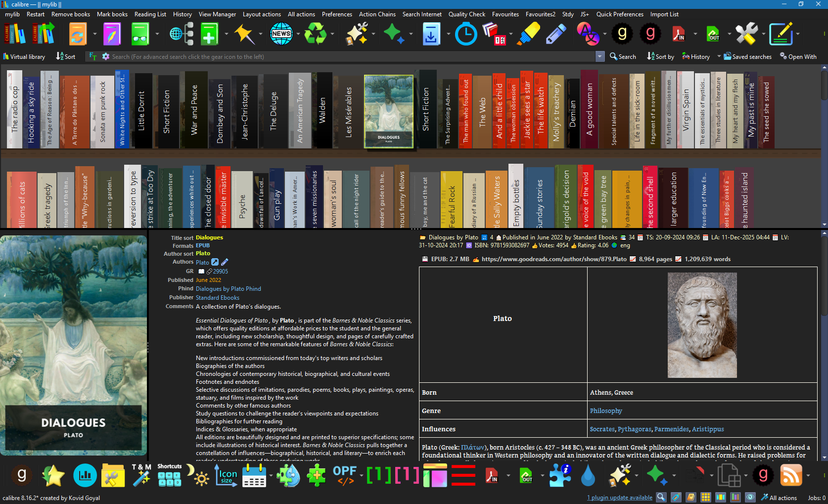Open the Fetch News icon
828x504 pixels.
281,34
